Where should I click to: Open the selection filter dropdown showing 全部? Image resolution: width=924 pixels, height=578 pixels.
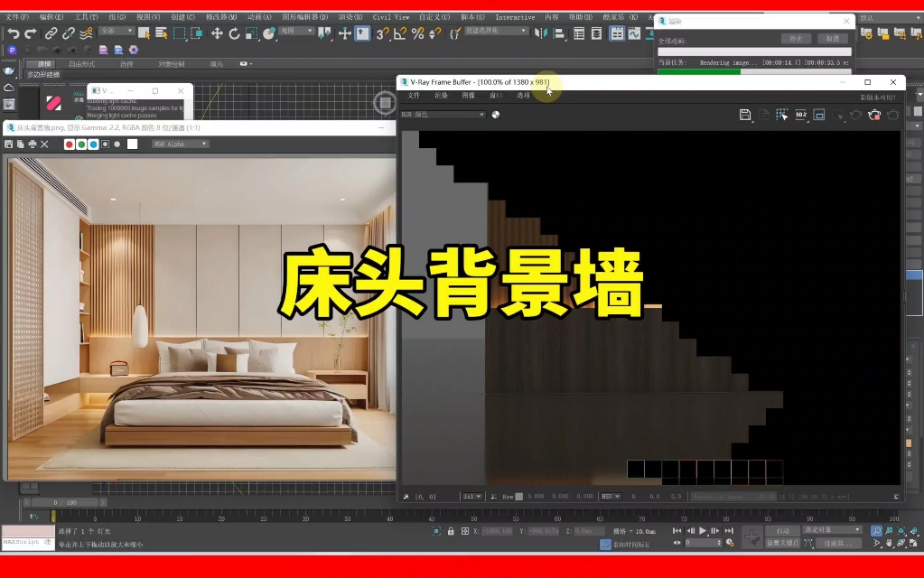[x=117, y=31]
